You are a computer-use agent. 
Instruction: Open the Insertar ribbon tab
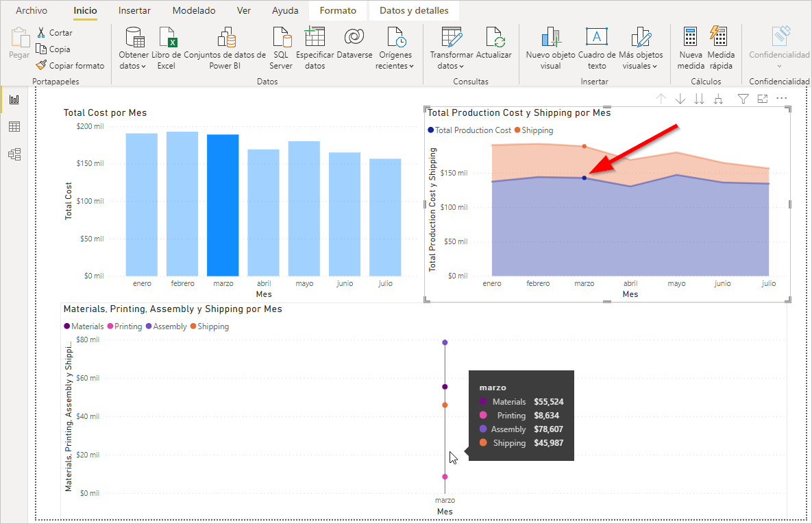[x=134, y=10]
